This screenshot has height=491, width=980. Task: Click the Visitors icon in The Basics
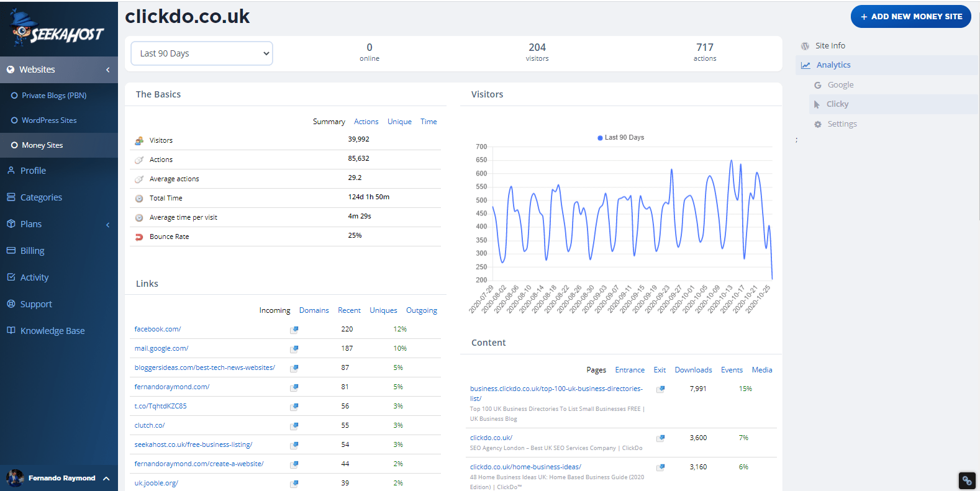tap(139, 141)
